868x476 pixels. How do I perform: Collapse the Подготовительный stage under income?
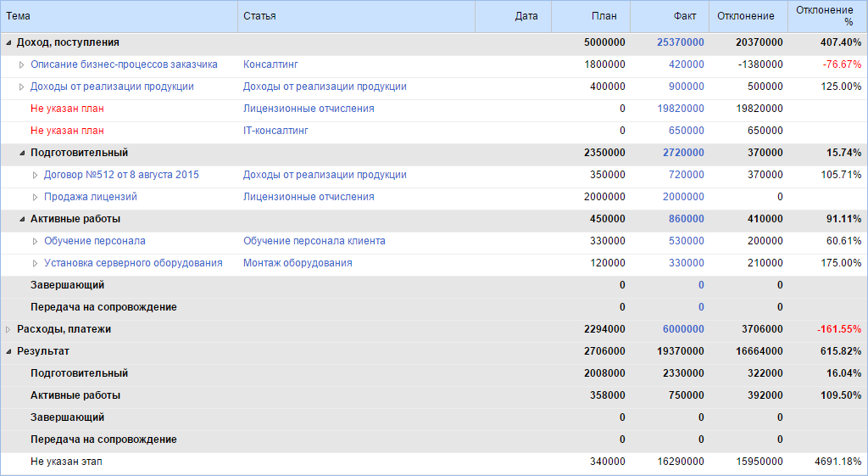tap(22, 153)
